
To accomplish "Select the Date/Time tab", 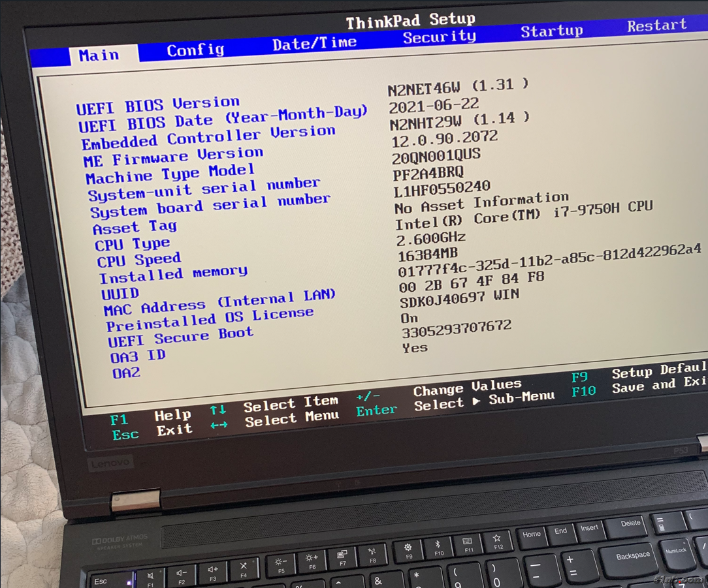I will coord(314,44).
